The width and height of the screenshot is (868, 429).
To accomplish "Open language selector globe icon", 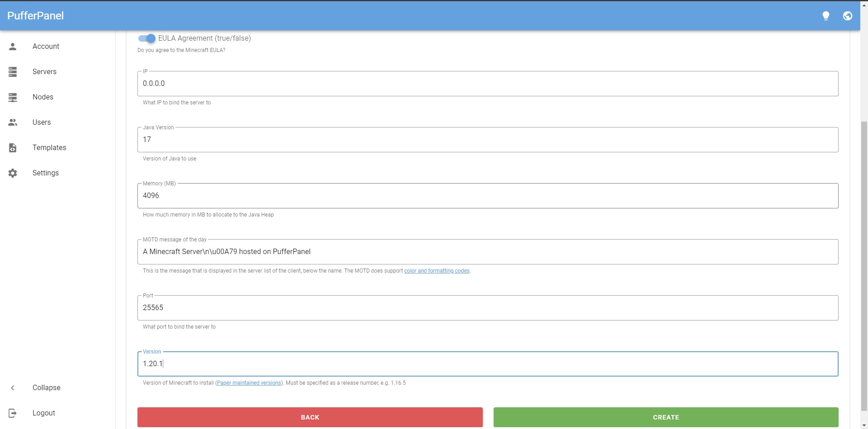I will (x=848, y=16).
